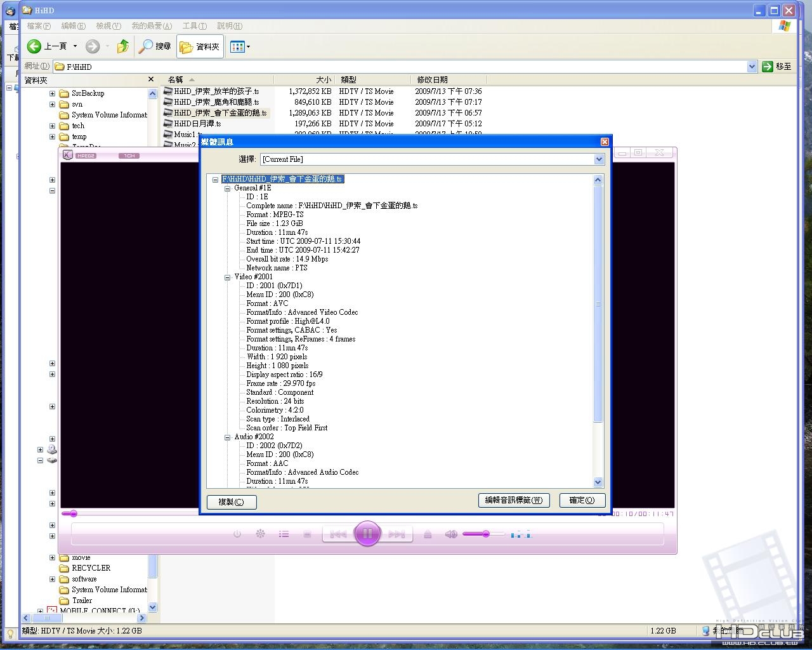Open the [Current File] selection dropdown
The height and width of the screenshot is (650, 812).
point(599,159)
